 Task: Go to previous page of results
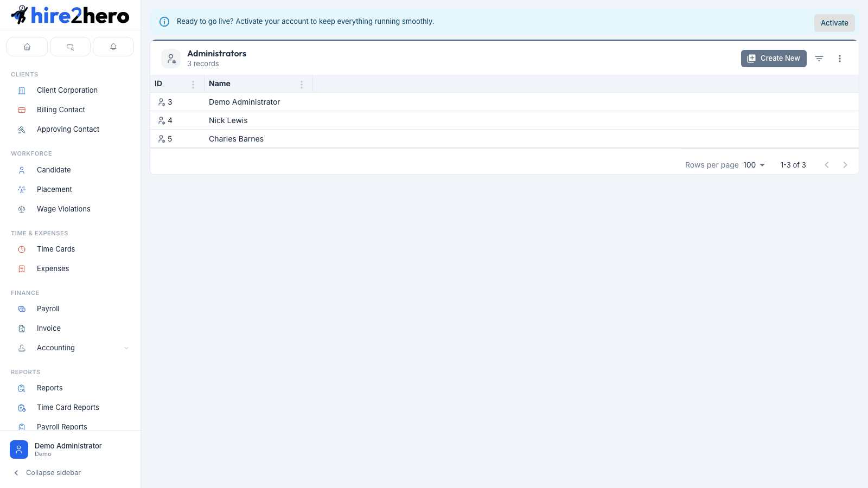(827, 165)
